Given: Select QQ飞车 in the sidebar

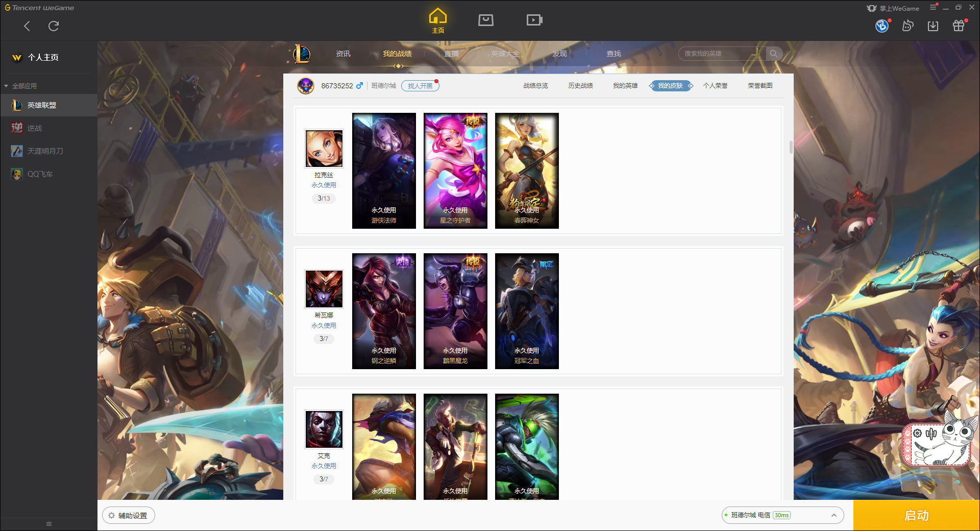Looking at the screenshot, I should (48, 174).
